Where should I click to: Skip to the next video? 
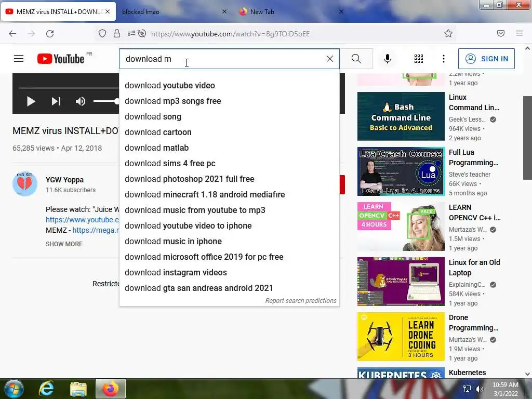pos(56,101)
